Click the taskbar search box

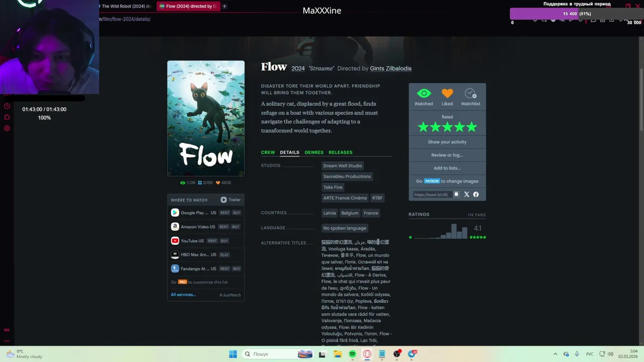tap(277, 354)
